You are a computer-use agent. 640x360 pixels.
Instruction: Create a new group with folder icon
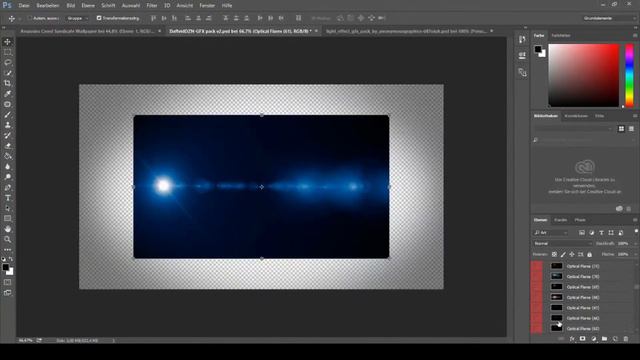604,339
